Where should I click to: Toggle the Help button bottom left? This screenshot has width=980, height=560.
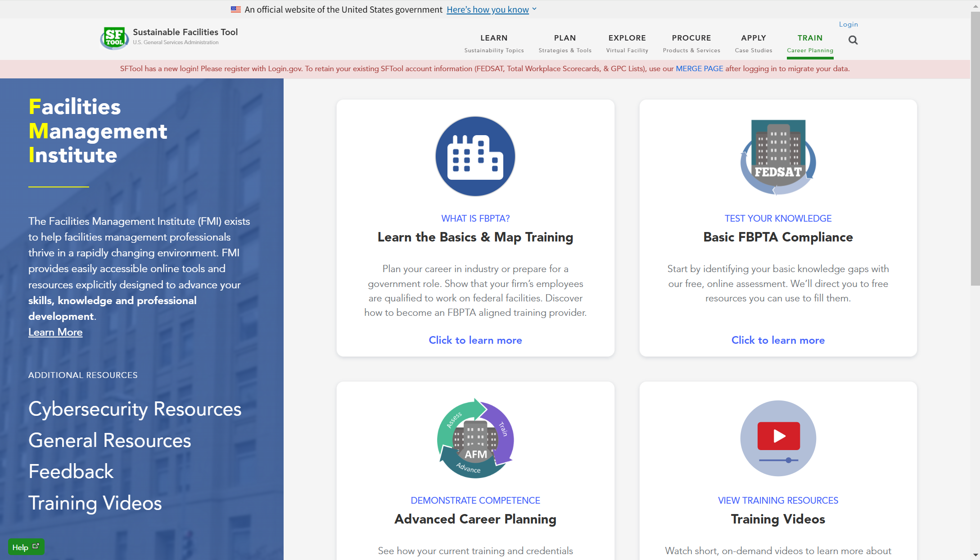26,546
